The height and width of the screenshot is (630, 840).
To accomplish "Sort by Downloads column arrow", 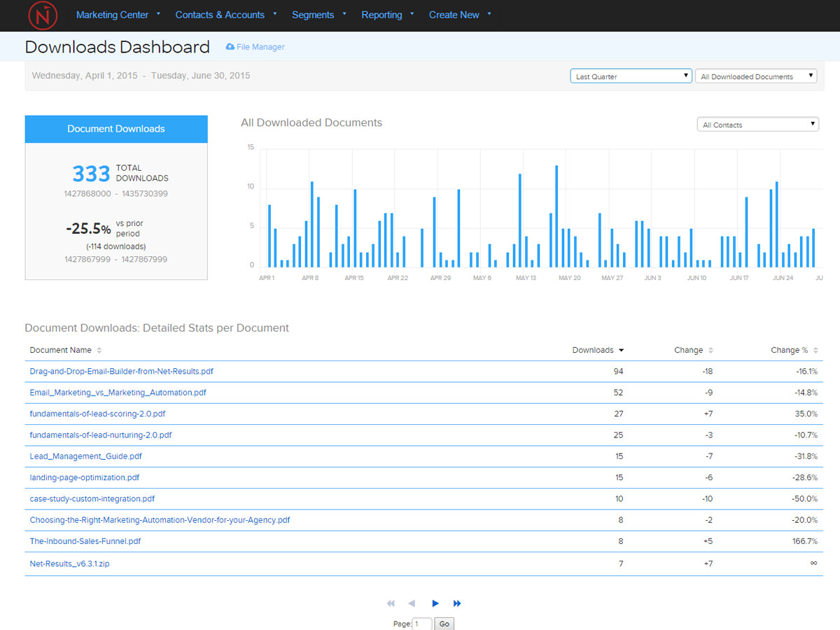I will [621, 351].
